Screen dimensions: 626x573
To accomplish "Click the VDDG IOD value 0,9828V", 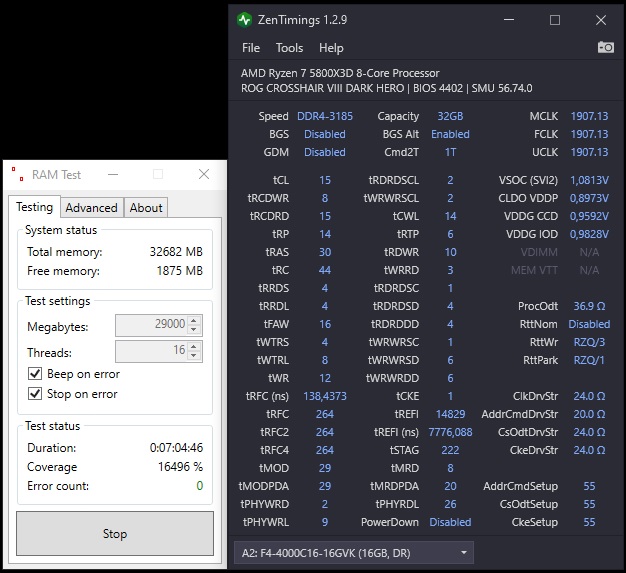I will 589,234.
